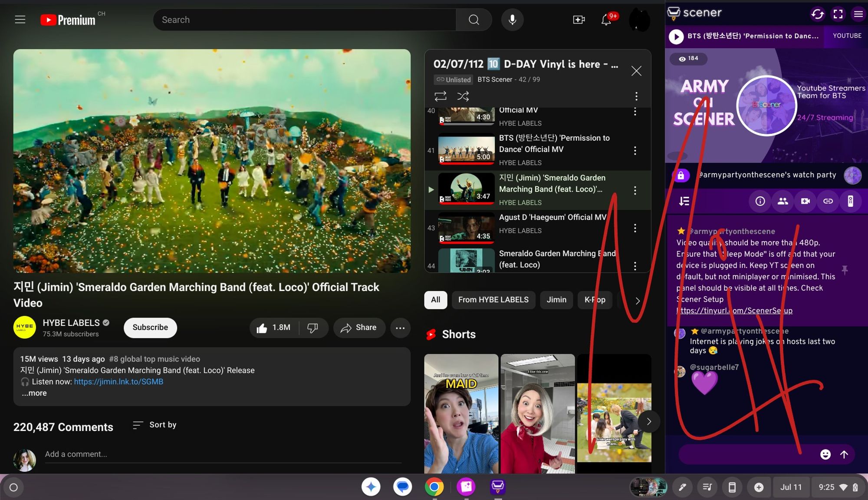Open the Scener app on the shelf
Screen dimensions: 868x500
(498, 487)
